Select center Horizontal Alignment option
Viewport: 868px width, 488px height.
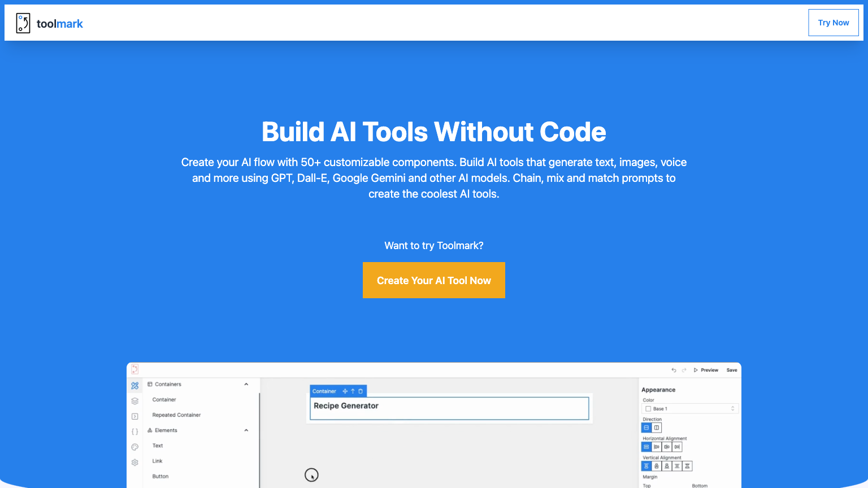coord(667,447)
